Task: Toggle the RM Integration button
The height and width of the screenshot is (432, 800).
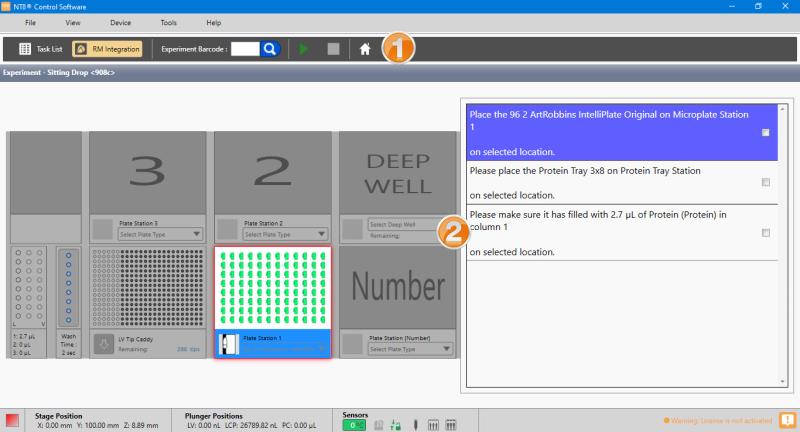Action: coord(107,48)
